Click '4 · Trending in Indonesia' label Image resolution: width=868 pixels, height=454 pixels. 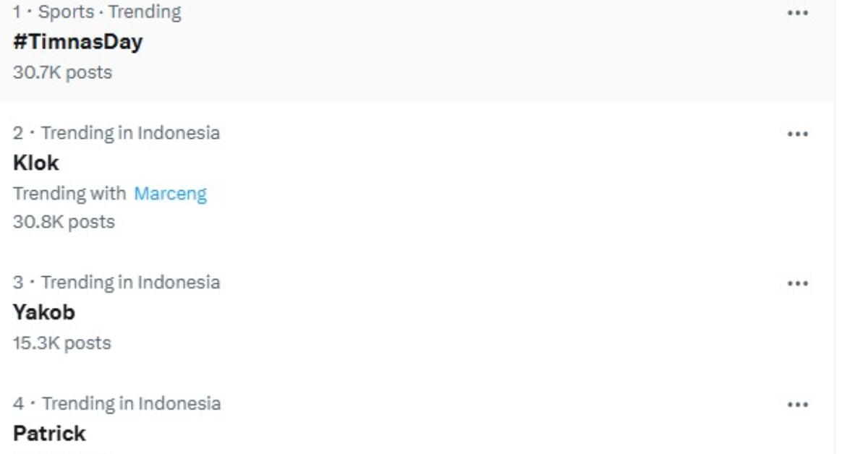[x=116, y=403]
